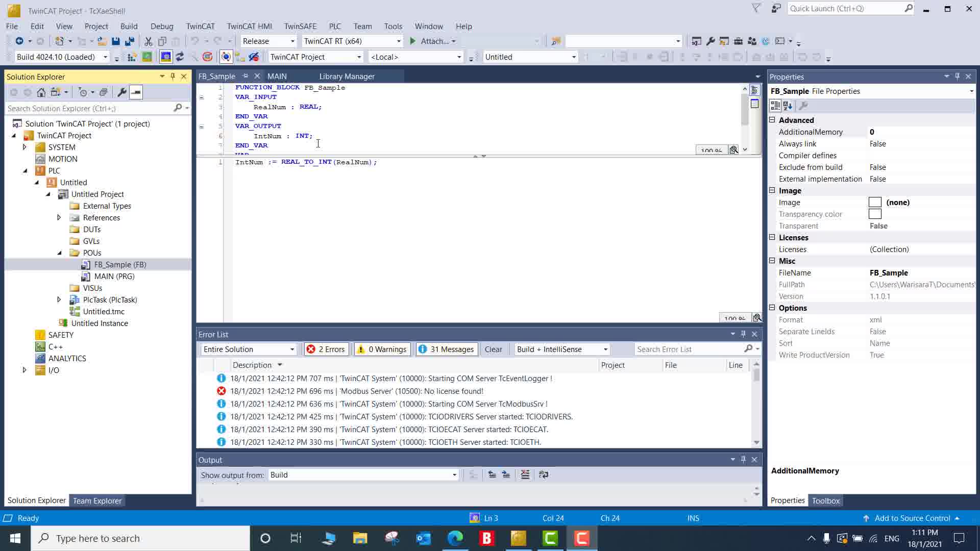Image resolution: width=980 pixels, height=551 pixels.
Task: Select MAIN (PRG) in Solution Explorer
Action: (x=114, y=277)
